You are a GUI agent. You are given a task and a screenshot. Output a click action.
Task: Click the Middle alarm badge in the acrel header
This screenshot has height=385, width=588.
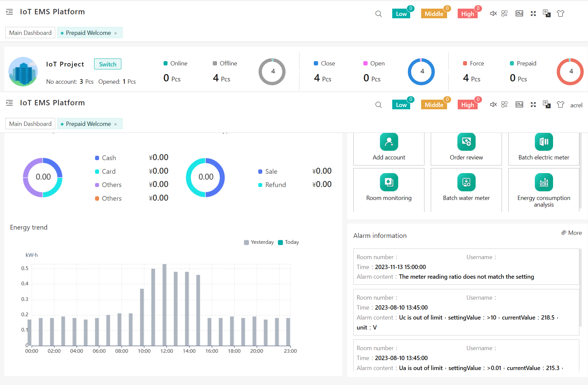click(434, 105)
